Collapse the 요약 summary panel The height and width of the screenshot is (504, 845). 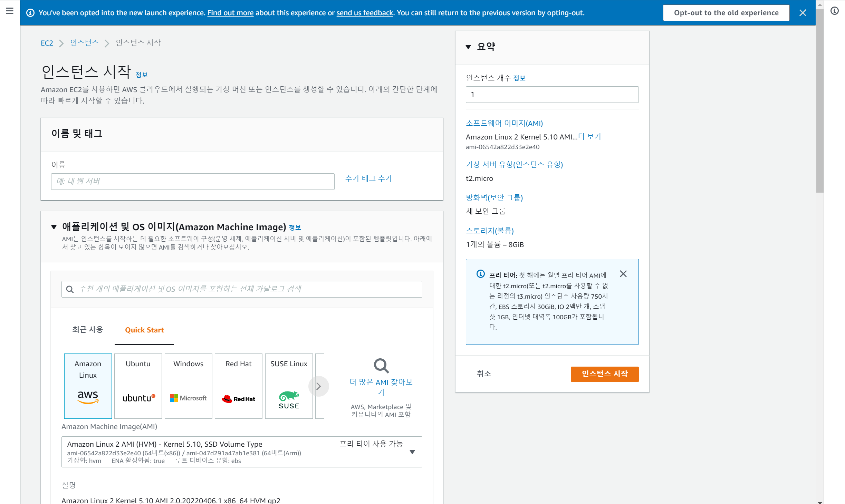coord(468,47)
